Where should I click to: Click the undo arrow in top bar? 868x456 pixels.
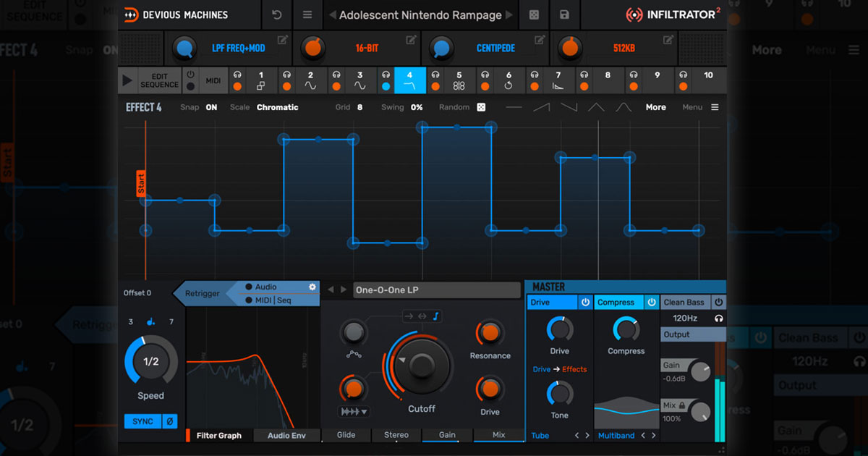click(277, 14)
